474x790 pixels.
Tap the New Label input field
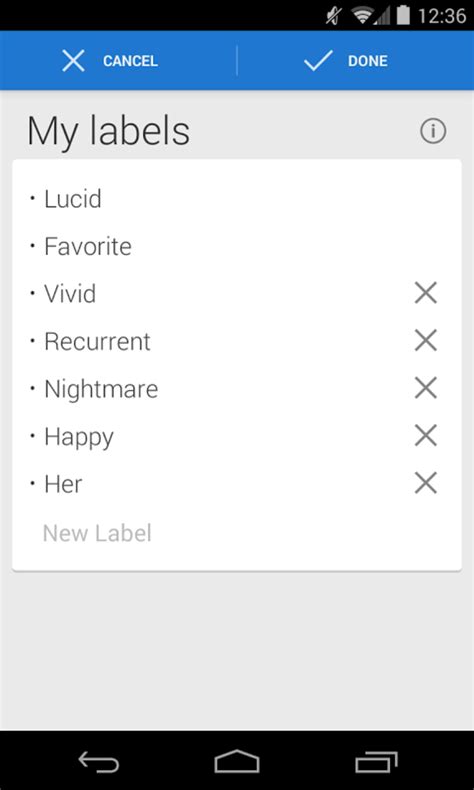coord(237,533)
